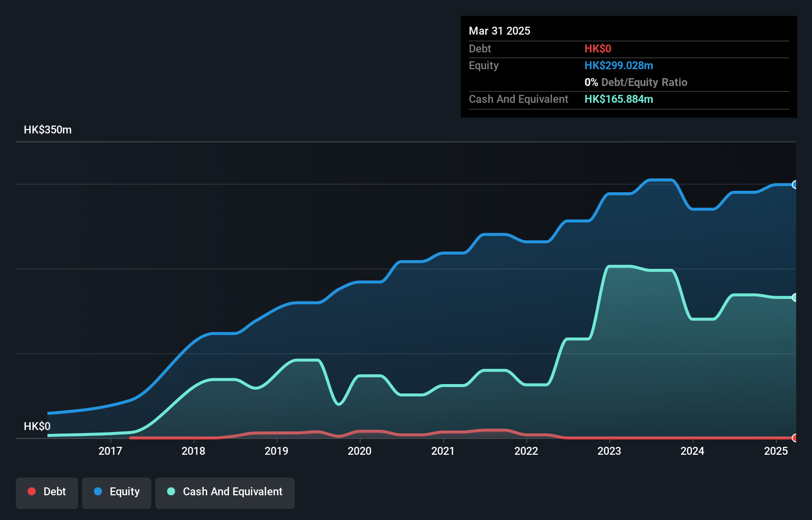Click the Equity label in the tooltip
The width and height of the screenshot is (812, 520).
(x=484, y=66)
